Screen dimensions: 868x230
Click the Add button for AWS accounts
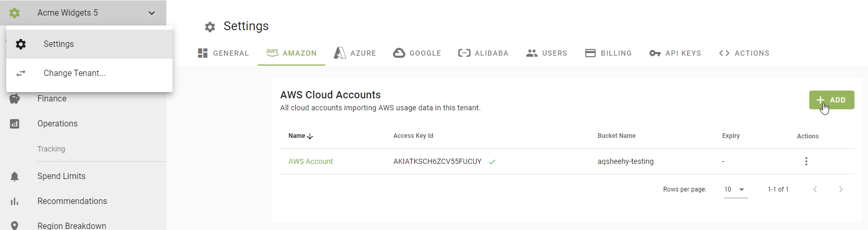click(831, 100)
